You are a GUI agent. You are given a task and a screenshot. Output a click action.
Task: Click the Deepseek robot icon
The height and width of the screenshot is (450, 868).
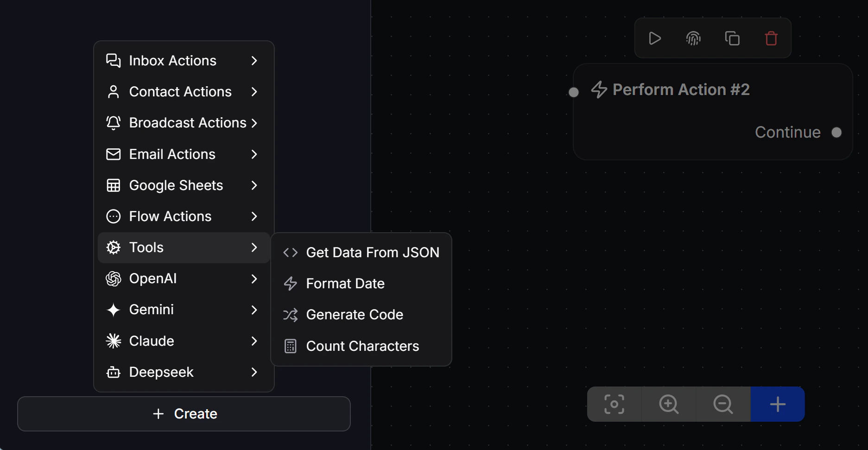[113, 372]
